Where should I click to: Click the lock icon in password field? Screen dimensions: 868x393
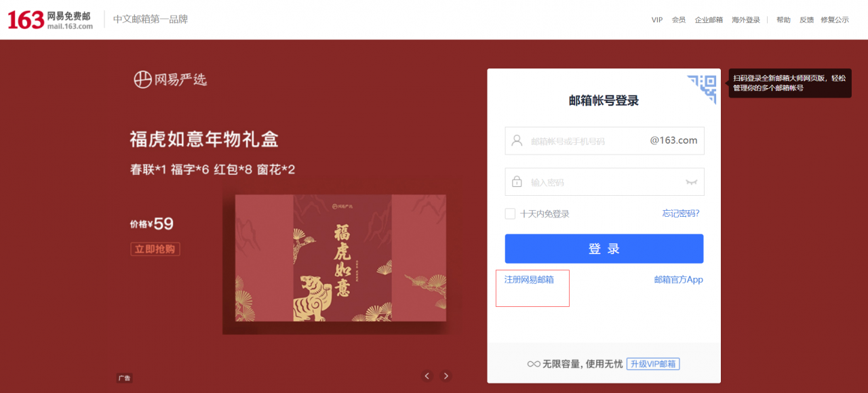[x=517, y=182]
